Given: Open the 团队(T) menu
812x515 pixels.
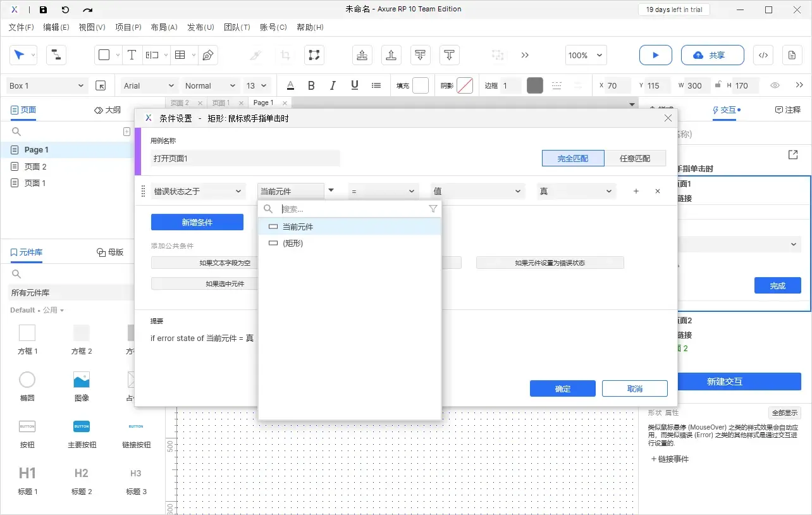Looking at the screenshot, I should (237, 27).
